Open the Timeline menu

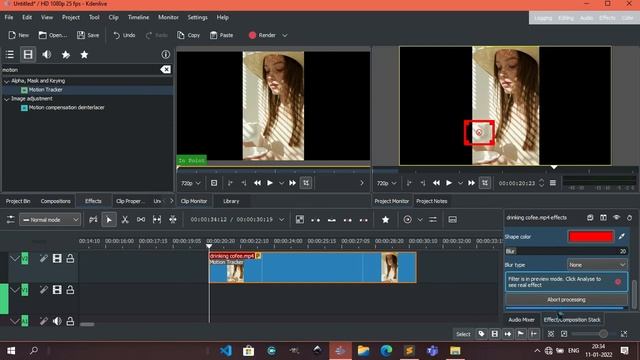point(138,18)
